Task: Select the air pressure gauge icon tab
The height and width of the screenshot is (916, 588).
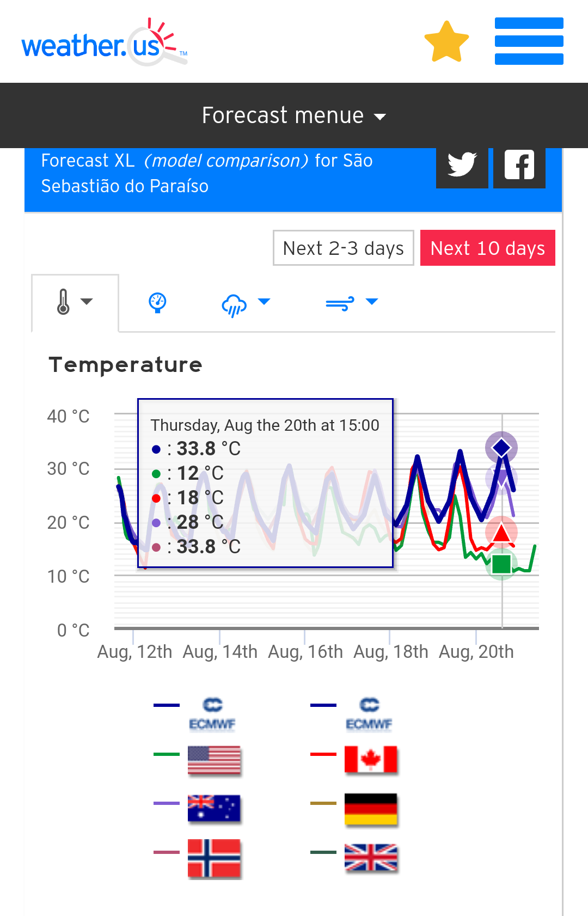Action: point(157,302)
